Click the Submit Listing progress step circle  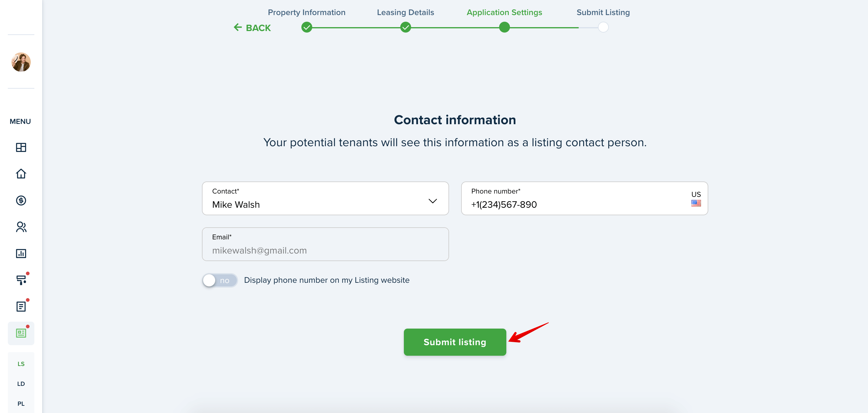603,27
